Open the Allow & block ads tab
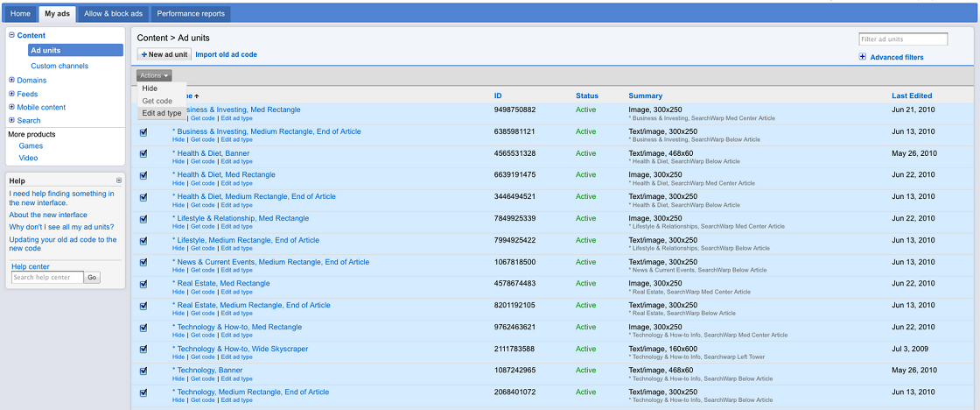The height and width of the screenshot is (410, 980). point(113,14)
